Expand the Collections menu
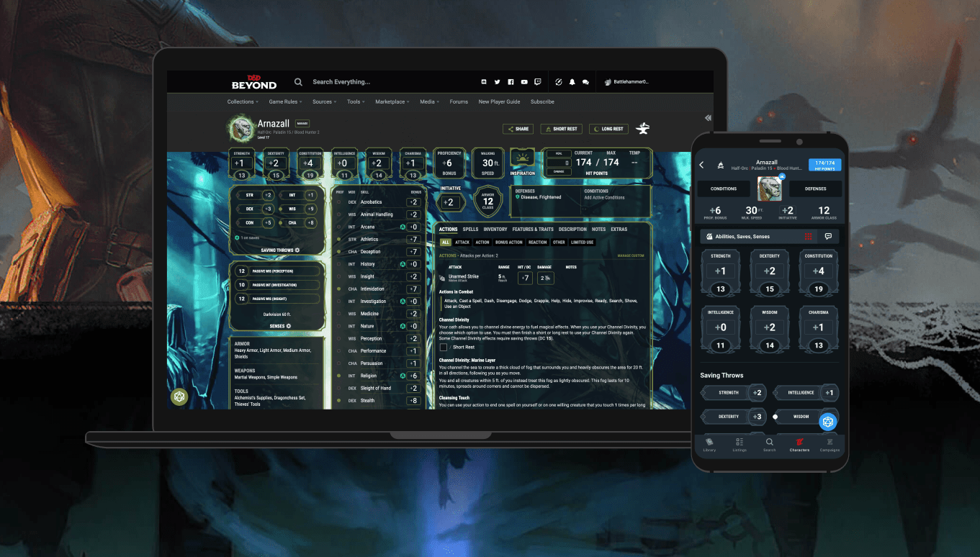Screen dimensions: 980x557 click(243, 101)
